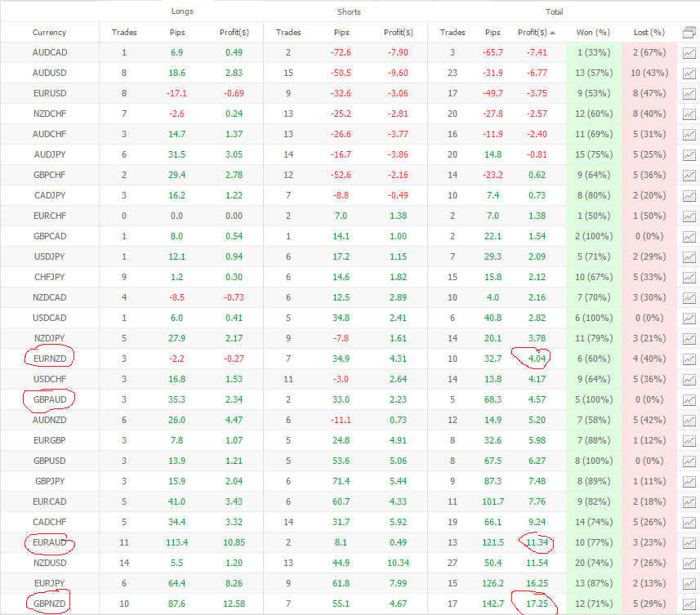Click won value 13 (57%) for AUDUSD
This screenshot has height=615, width=700.
[x=593, y=73]
